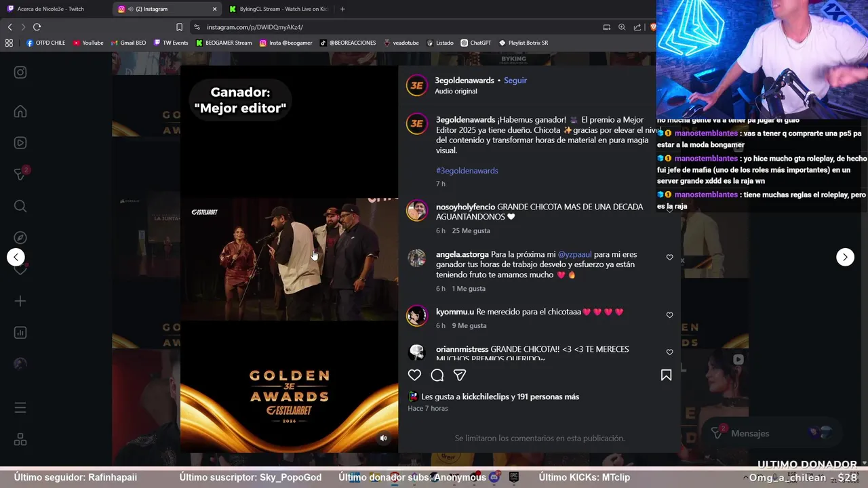Switch to Acerca de Nicole3e Twitch tab
Image resolution: width=868 pixels, height=488 pixels.
point(51,9)
